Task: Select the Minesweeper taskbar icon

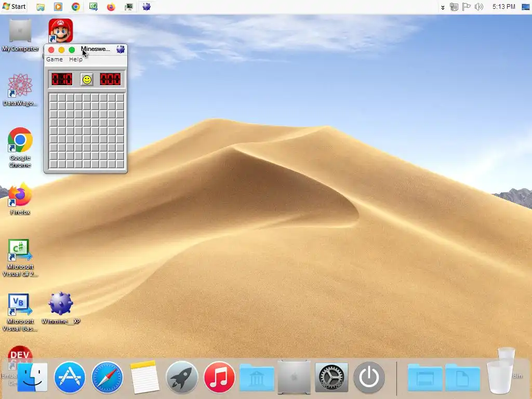Action: coord(146,7)
